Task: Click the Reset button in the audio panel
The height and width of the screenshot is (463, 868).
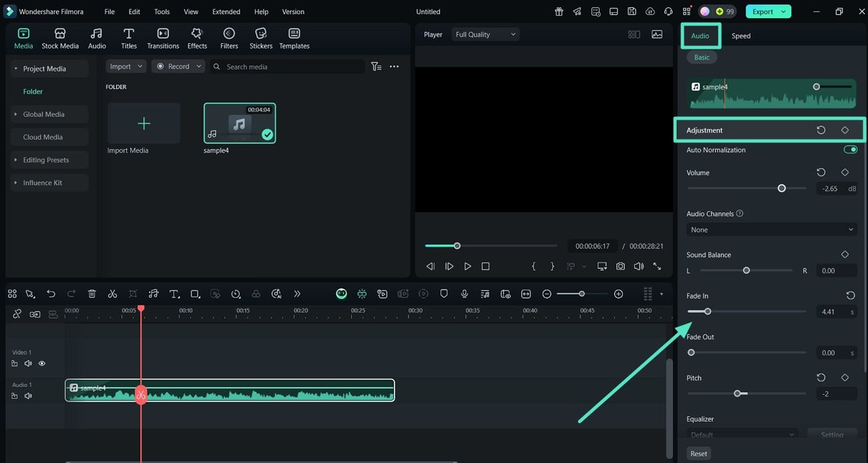Action: coord(698,454)
